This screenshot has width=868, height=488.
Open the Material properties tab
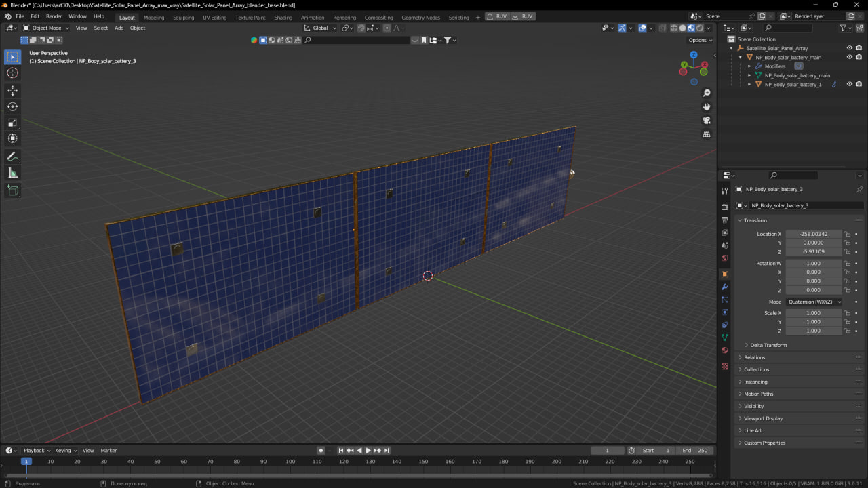pyautogui.click(x=725, y=350)
